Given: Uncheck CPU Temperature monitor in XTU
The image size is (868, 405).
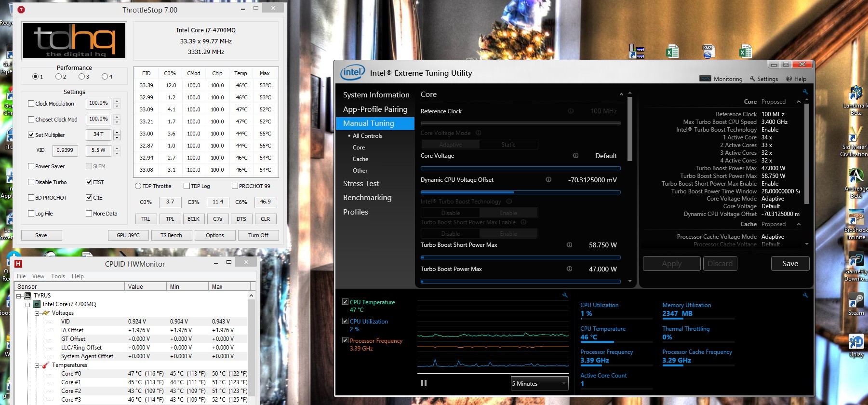Looking at the screenshot, I should point(345,302).
